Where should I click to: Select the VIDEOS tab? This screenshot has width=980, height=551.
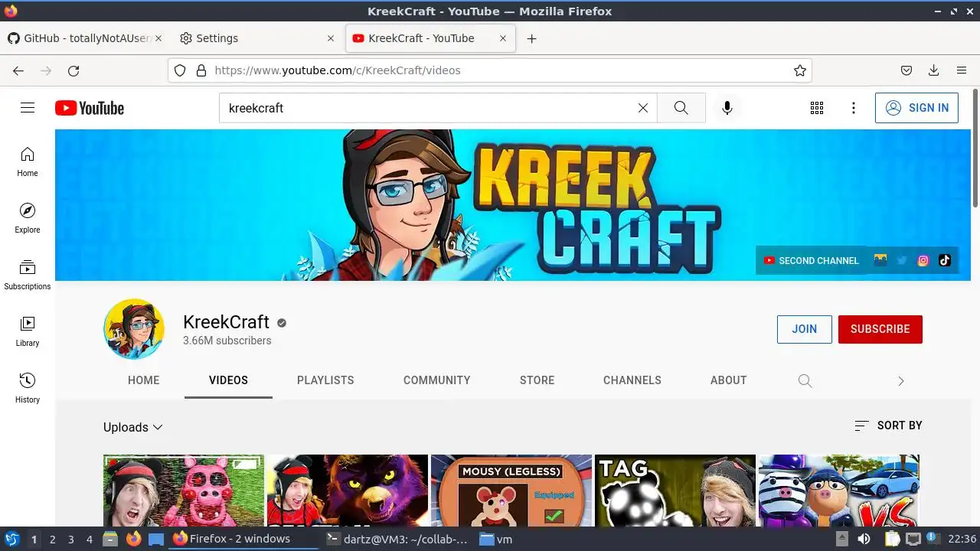coord(228,380)
